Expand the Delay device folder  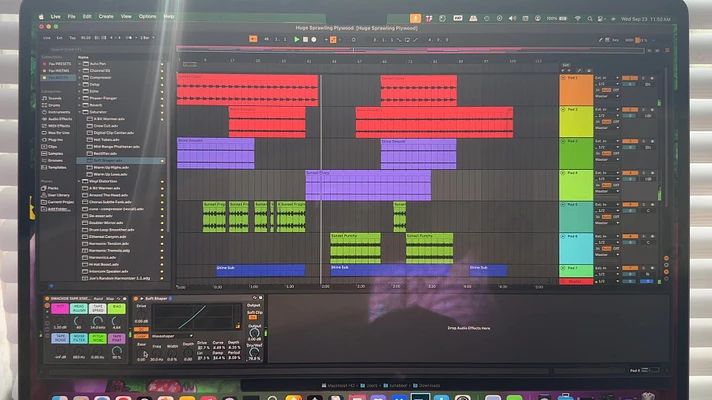[x=79, y=84]
